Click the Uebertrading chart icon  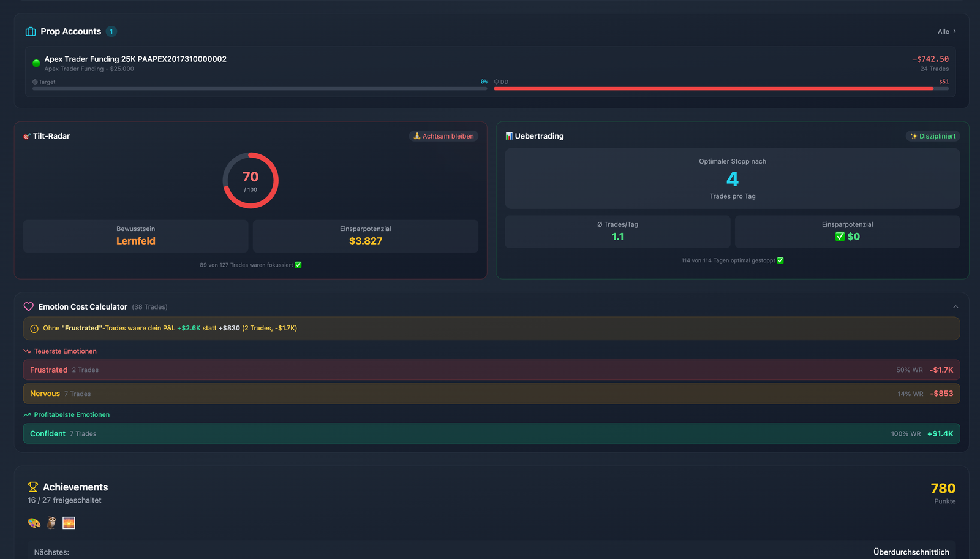pyautogui.click(x=509, y=136)
